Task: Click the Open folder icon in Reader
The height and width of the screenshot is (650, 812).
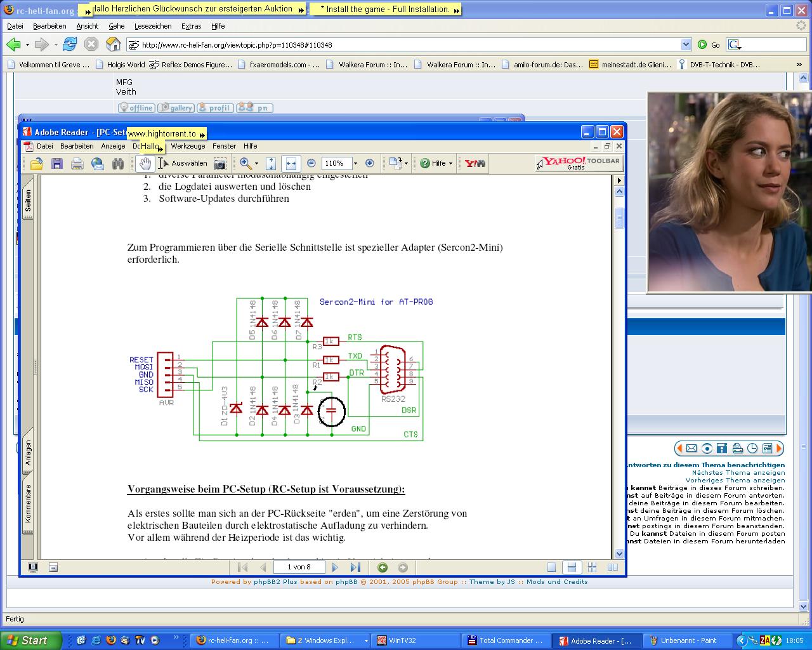Action: (x=37, y=164)
